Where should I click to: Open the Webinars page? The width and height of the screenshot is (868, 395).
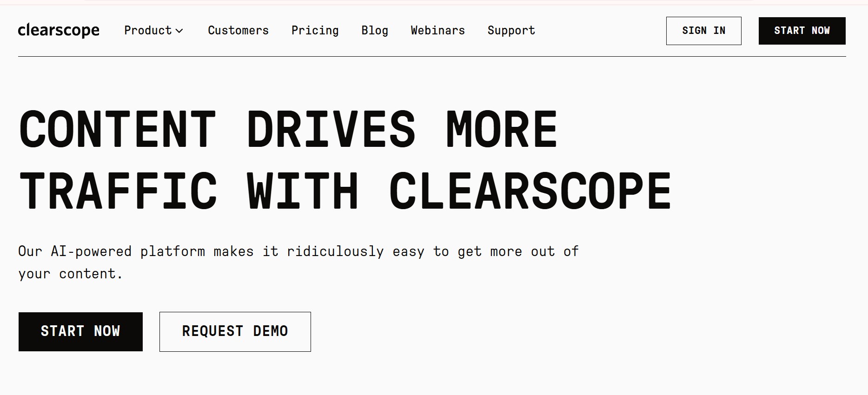[437, 31]
